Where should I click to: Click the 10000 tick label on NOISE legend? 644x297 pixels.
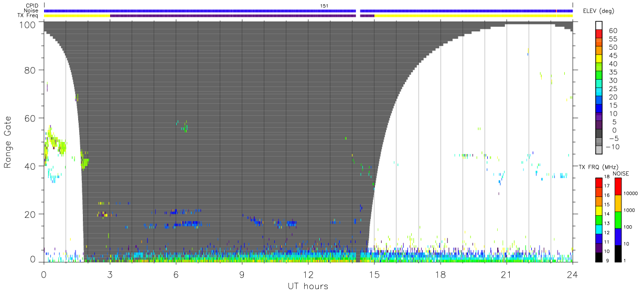tap(632, 193)
